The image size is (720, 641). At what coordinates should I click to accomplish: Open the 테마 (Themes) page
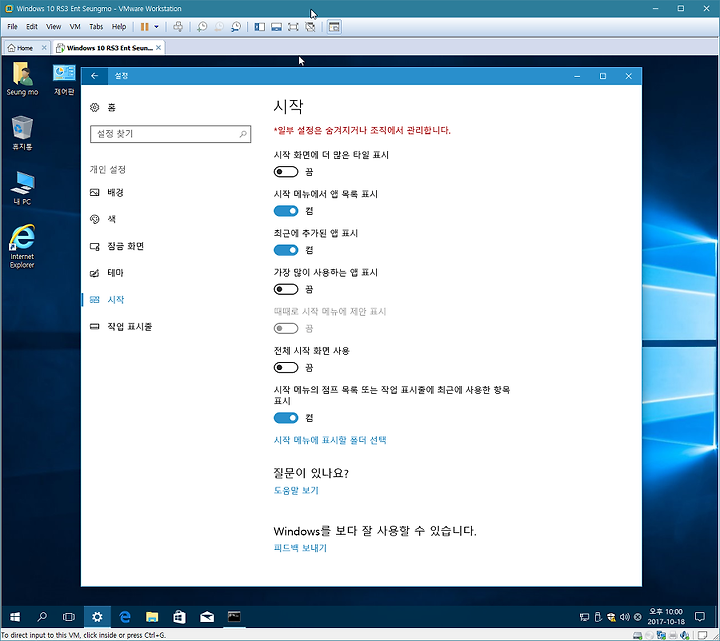tap(107, 273)
